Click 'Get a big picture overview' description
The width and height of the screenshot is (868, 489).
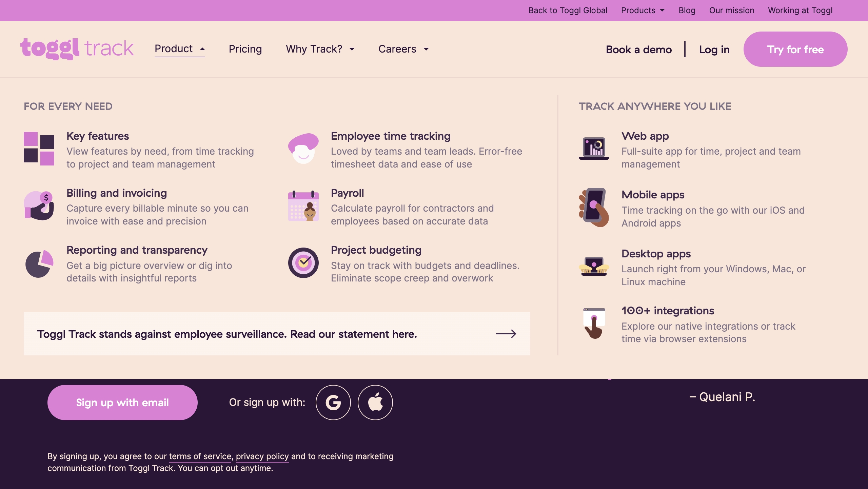tap(149, 272)
